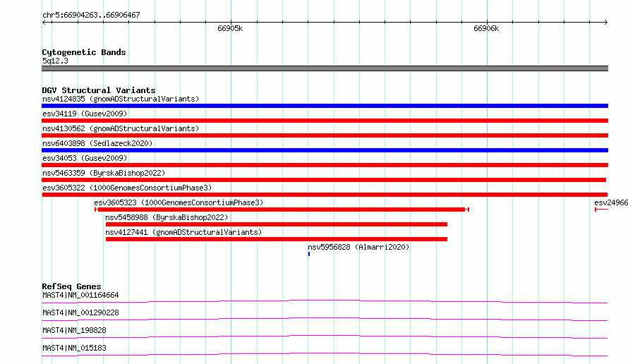Click the right arrow on the coordinate ruler
The height and width of the screenshot is (364, 628).
(605, 22)
